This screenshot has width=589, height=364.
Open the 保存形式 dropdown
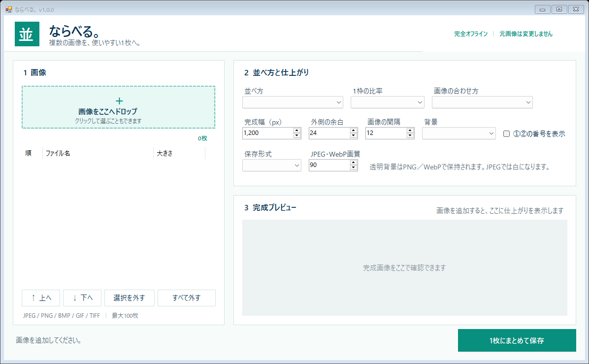coord(271,165)
